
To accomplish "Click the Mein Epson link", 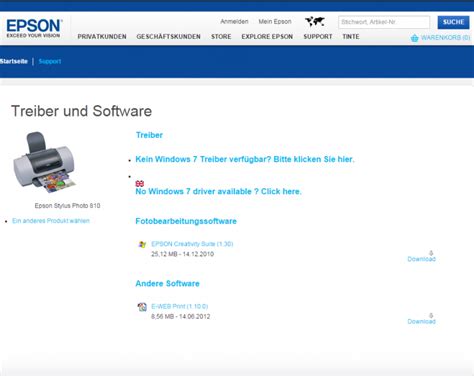I will 275,22.
